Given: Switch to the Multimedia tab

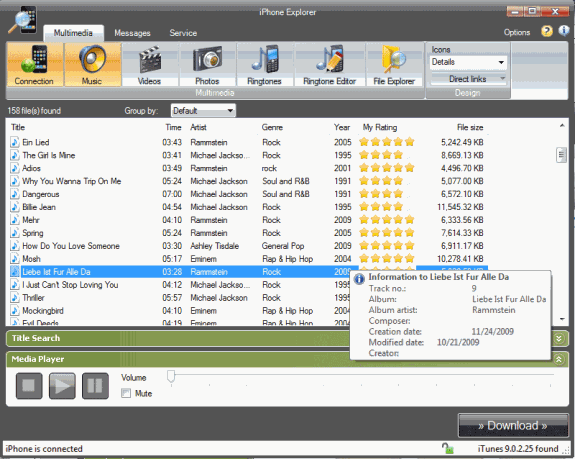Looking at the screenshot, I should pos(73,33).
